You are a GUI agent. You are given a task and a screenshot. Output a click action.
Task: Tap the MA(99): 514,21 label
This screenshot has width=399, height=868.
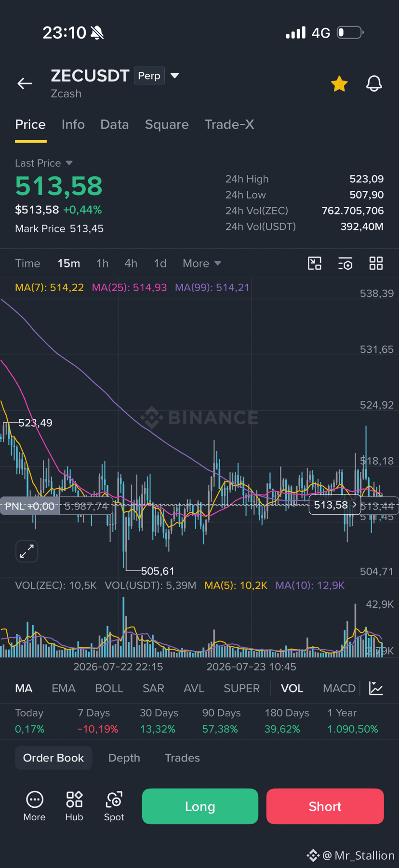[212, 288]
